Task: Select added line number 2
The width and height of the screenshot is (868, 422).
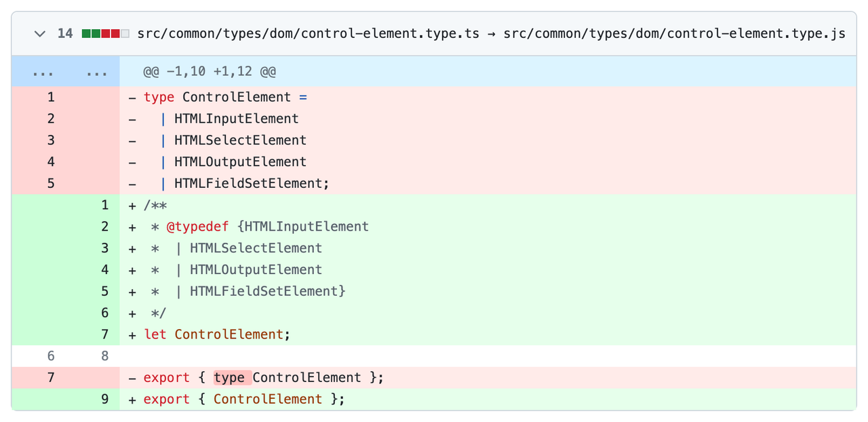Action: pyautogui.click(x=104, y=227)
